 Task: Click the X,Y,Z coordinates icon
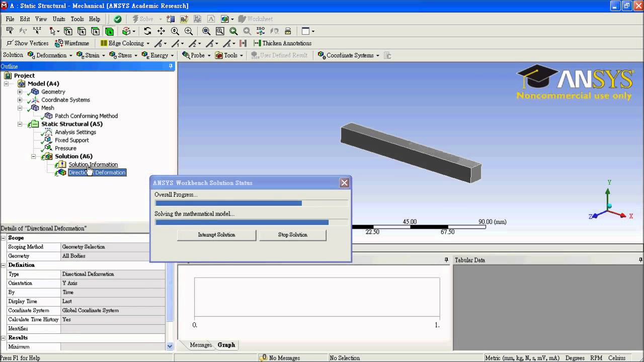pos(37,31)
